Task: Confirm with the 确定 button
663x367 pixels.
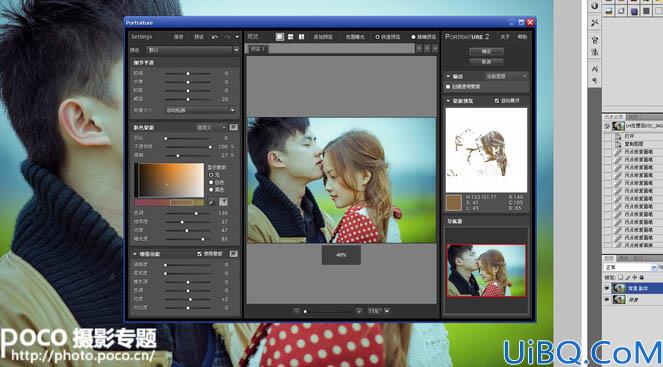Action: pos(486,51)
